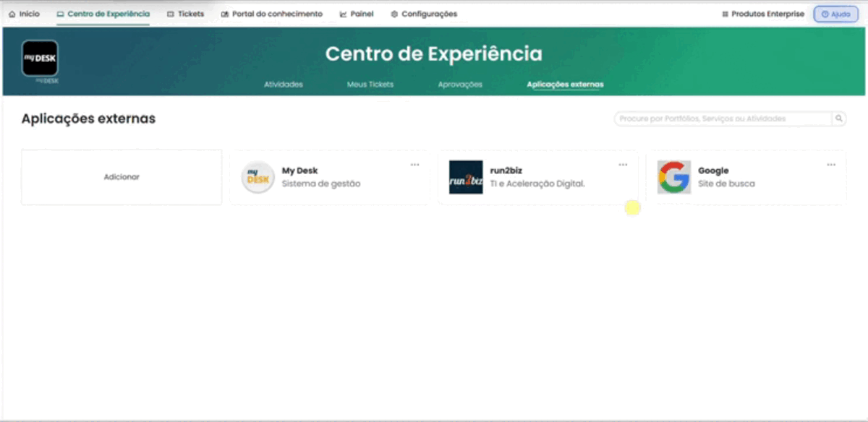
Task: Click the Sistema de gestão description
Action: (x=321, y=184)
